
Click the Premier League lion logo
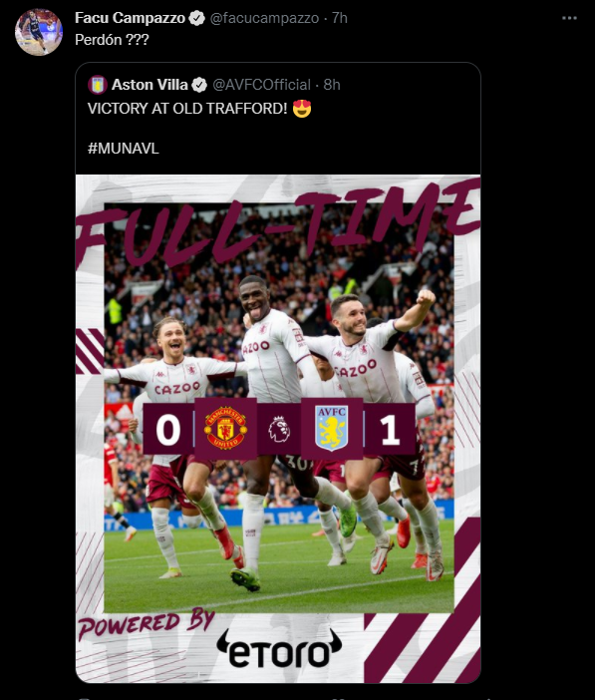pos(279,429)
